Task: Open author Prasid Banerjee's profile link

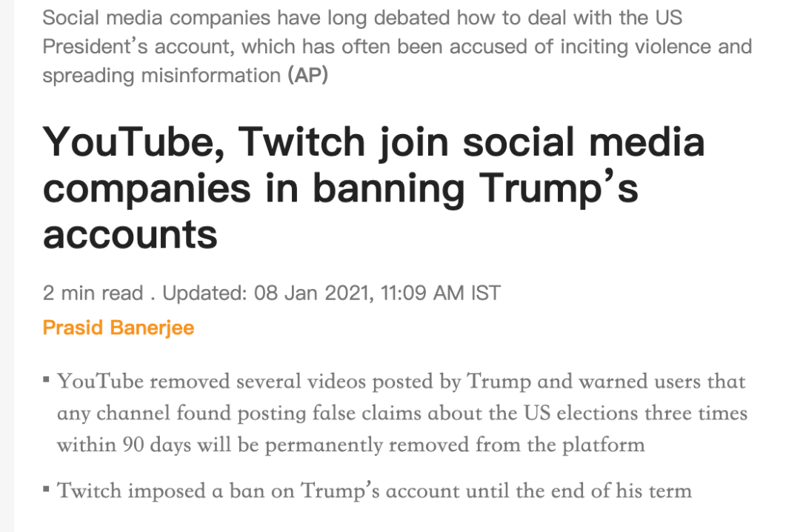Action: point(119,327)
